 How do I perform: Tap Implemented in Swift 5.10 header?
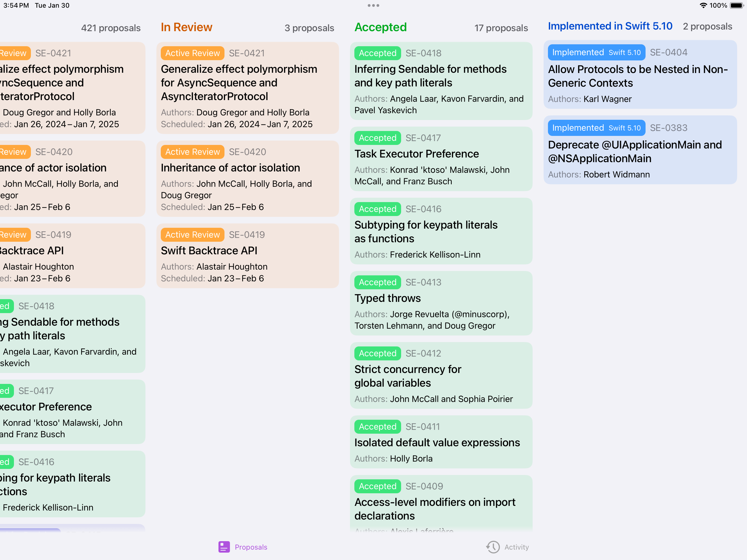click(x=610, y=26)
